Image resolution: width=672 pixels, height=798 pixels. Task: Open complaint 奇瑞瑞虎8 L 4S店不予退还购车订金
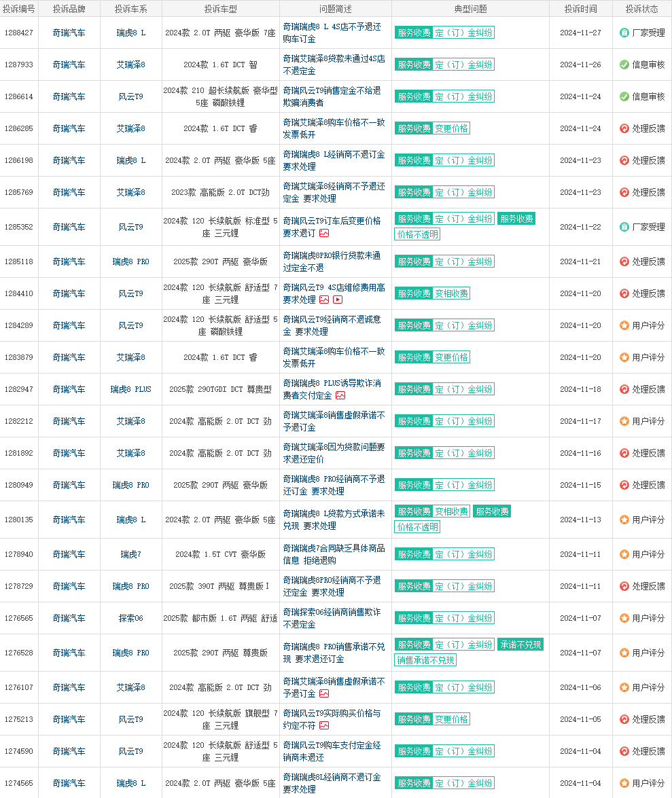coord(332,33)
